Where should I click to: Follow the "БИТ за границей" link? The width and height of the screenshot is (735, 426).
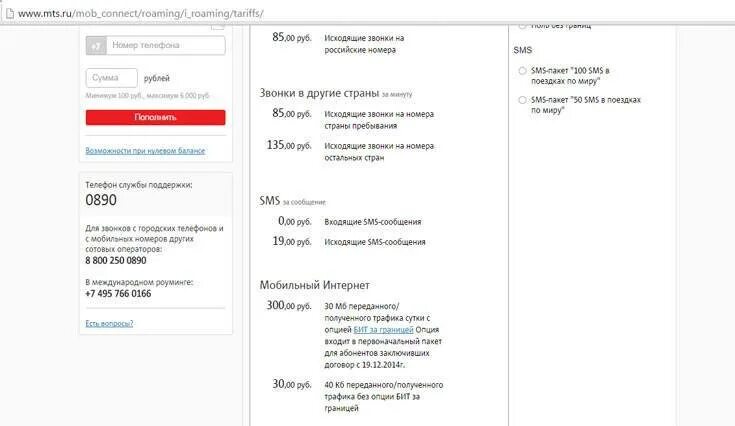coord(383,329)
